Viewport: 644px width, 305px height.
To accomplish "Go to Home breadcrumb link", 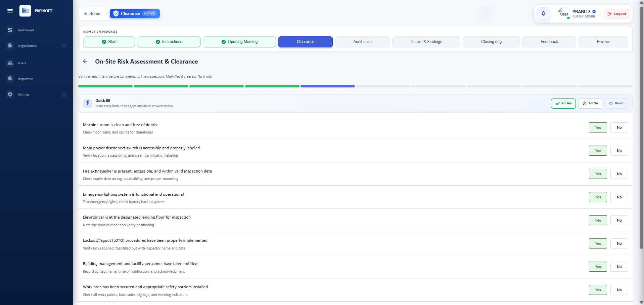I will point(92,14).
